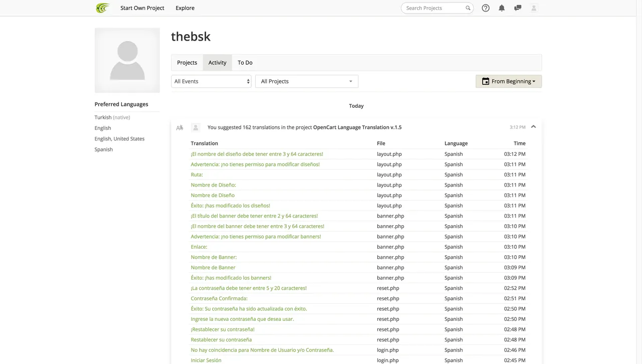Image resolution: width=642 pixels, height=364 pixels.
Task: Open 'Advertencia: ¡no tienes permiso para modificar banners!'
Action: pos(256,237)
